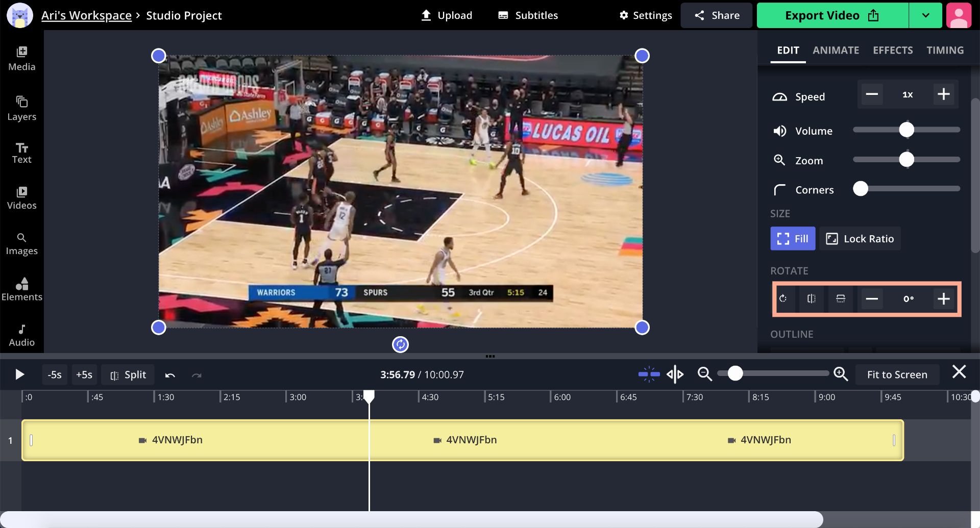Switch to the EFFECTS tab
Image resolution: width=980 pixels, height=528 pixels.
[x=892, y=50]
